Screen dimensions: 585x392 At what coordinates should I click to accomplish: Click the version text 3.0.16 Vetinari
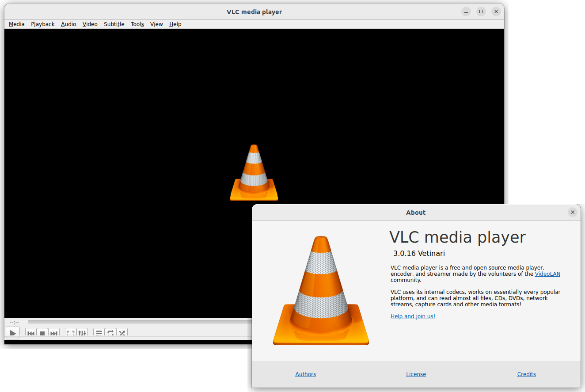[x=419, y=254]
